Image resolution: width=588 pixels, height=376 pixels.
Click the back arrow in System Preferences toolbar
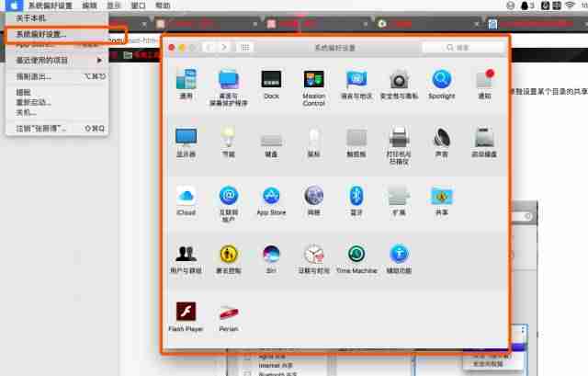point(209,47)
